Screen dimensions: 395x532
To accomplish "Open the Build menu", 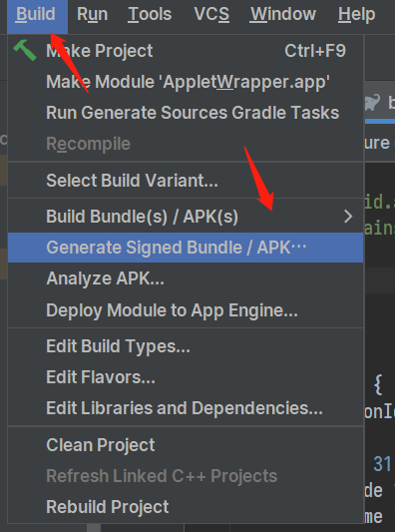I will 37,15.
